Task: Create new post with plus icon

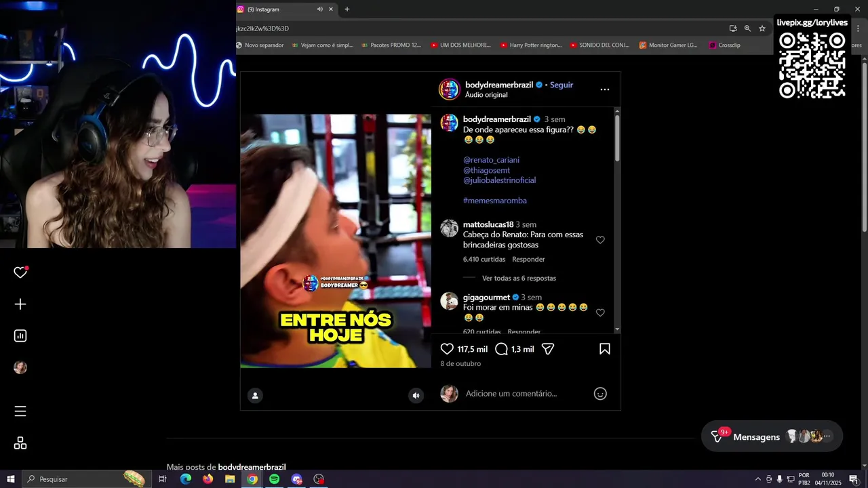Action: click(20, 304)
